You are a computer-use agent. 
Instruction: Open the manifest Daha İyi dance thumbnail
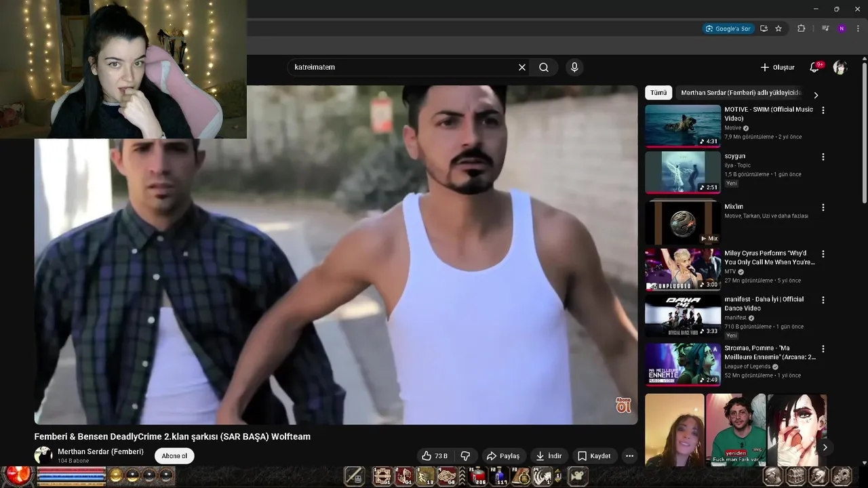tap(683, 316)
